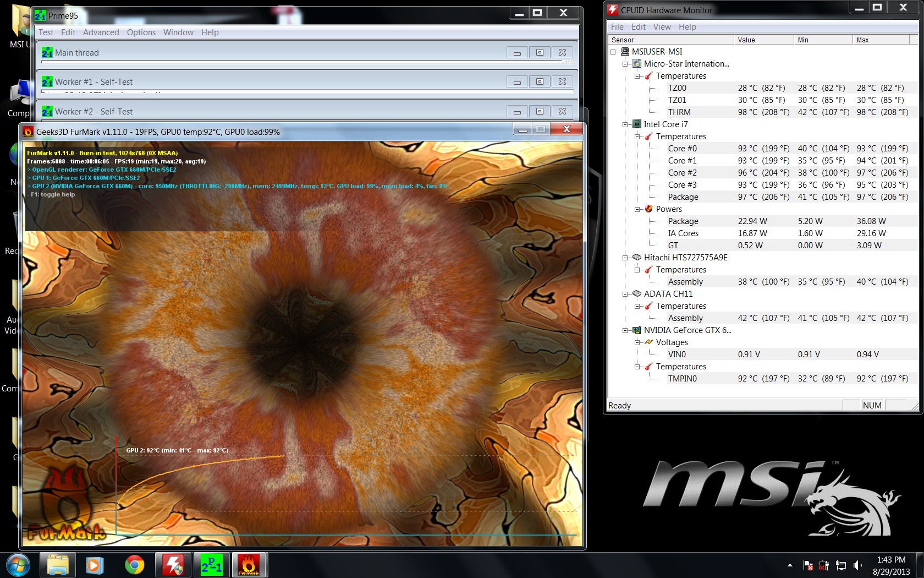Open the Hardware Monitor Edit menu
Viewport: 924px width, 578px height.
click(639, 26)
